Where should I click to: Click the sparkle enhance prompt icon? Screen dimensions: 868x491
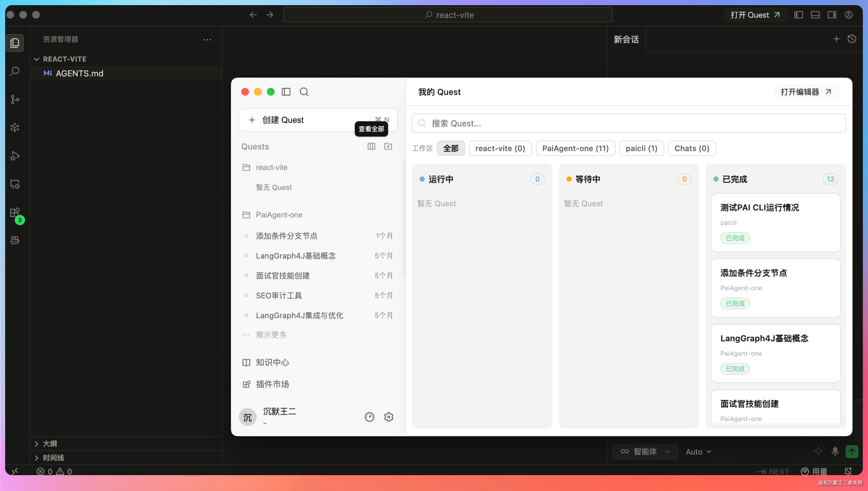click(818, 452)
